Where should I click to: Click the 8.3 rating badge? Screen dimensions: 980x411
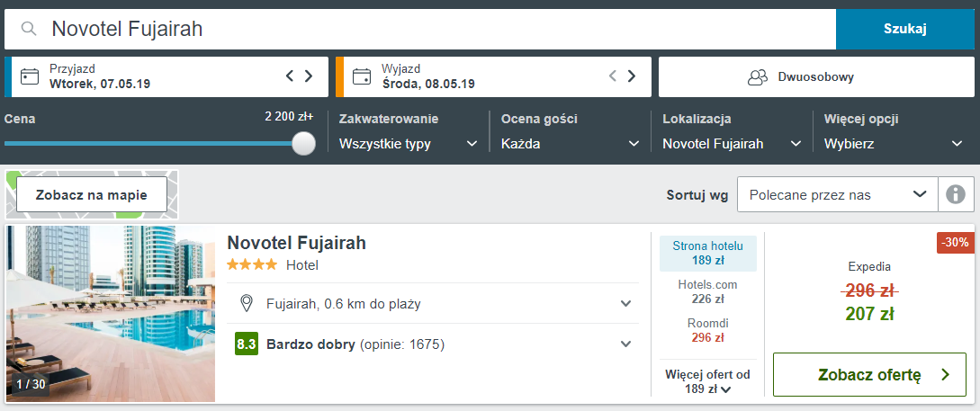pyautogui.click(x=247, y=344)
